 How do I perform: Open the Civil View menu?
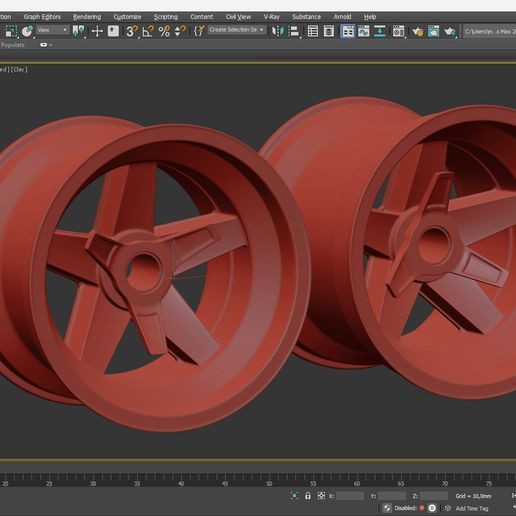(238, 17)
